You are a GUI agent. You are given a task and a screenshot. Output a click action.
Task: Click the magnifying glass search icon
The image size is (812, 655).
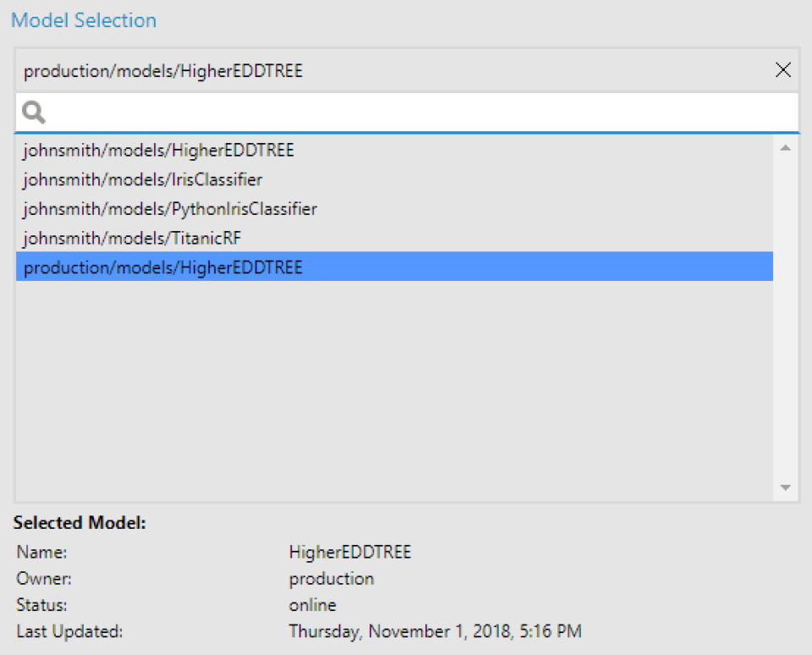click(x=34, y=112)
